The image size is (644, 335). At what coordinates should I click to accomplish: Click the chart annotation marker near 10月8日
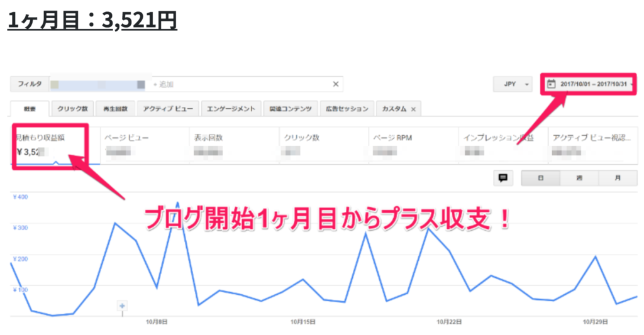[x=123, y=305]
